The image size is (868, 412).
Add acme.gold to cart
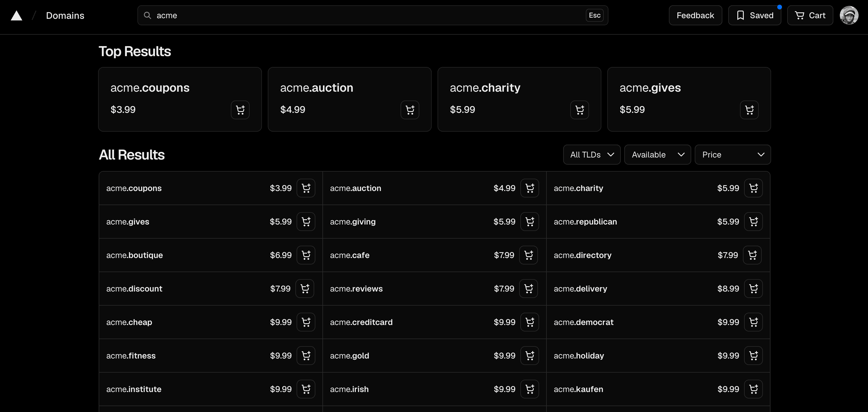pyautogui.click(x=530, y=355)
